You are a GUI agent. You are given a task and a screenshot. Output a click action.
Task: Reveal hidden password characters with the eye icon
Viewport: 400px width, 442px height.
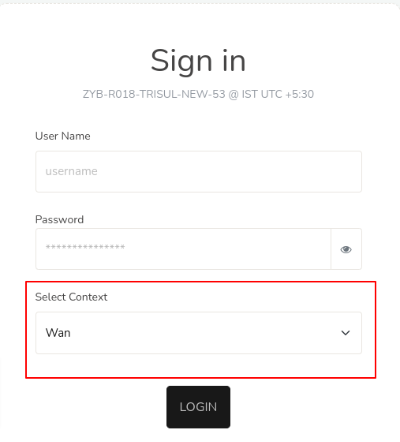[346, 249]
